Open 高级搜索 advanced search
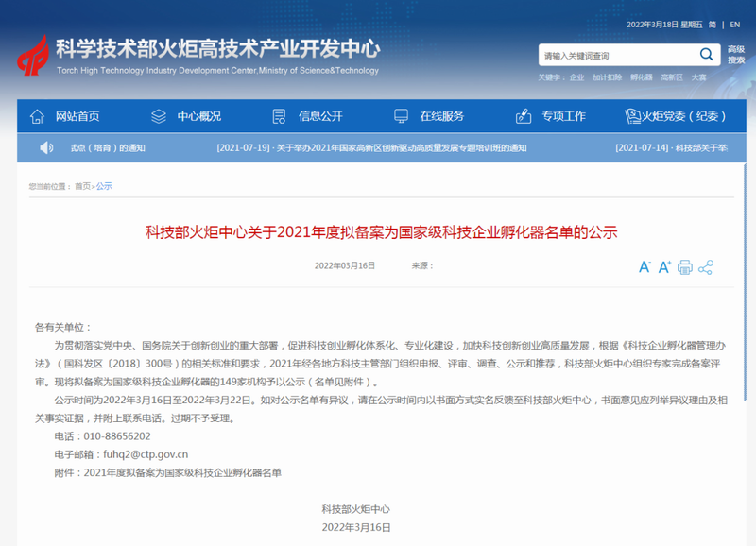Image resolution: width=756 pixels, height=546 pixels. (736, 55)
